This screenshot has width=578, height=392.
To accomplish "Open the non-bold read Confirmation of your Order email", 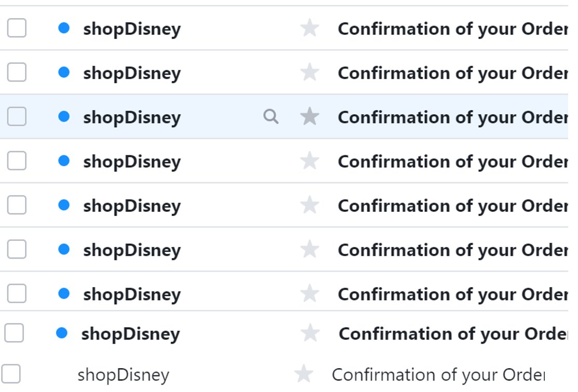I will point(438,375).
